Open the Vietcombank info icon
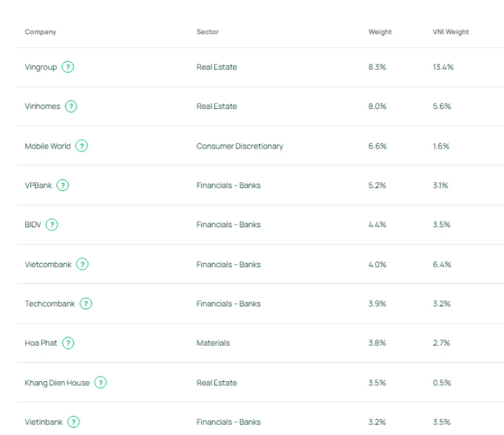504x435 pixels. point(82,264)
